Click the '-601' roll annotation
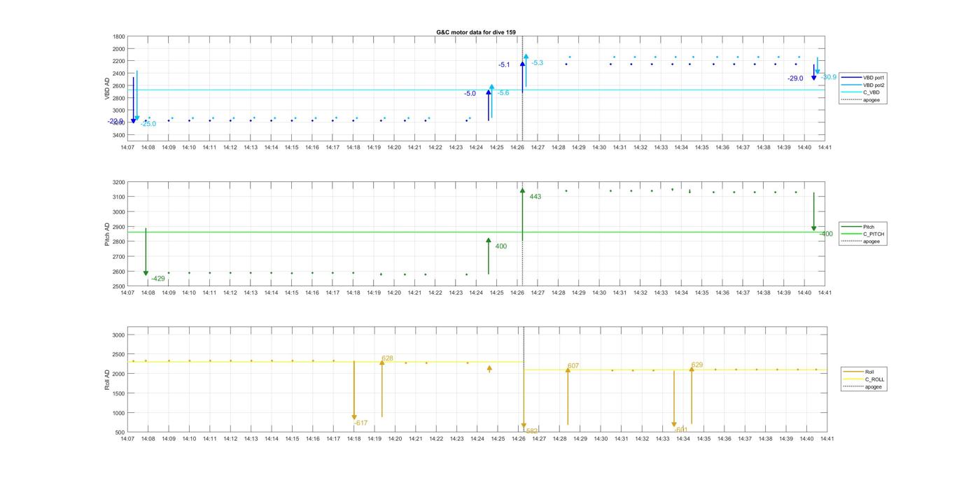Image resolution: width=980 pixels, height=485 pixels. [681, 430]
